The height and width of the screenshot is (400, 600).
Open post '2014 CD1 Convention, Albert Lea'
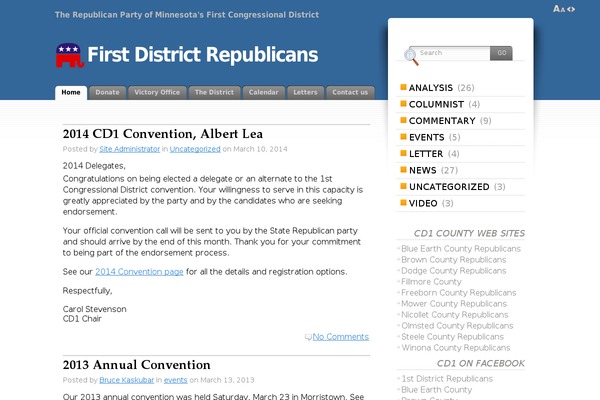click(163, 134)
